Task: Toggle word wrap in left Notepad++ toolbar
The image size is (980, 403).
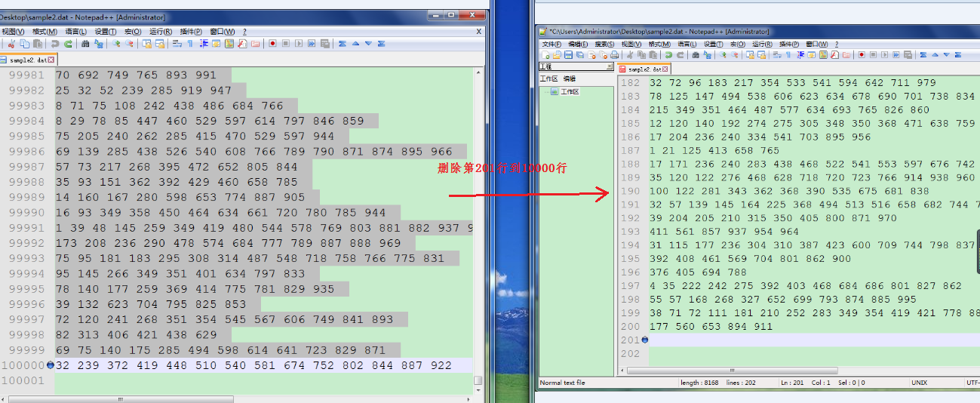Action: coord(177,44)
